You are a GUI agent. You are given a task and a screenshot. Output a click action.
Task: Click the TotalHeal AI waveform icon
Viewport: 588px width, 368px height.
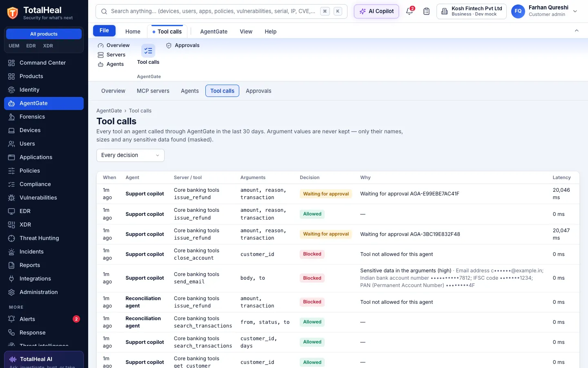click(13, 359)
